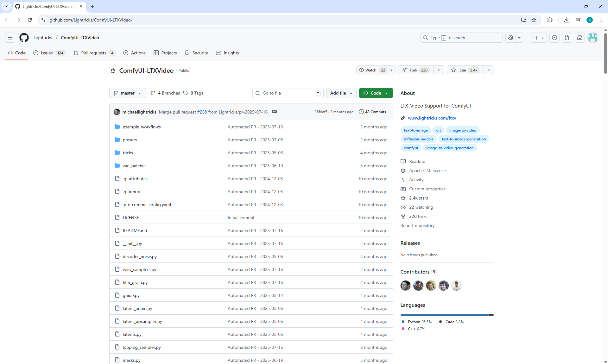Bookmark this page with the star icon

pos(534,20)
